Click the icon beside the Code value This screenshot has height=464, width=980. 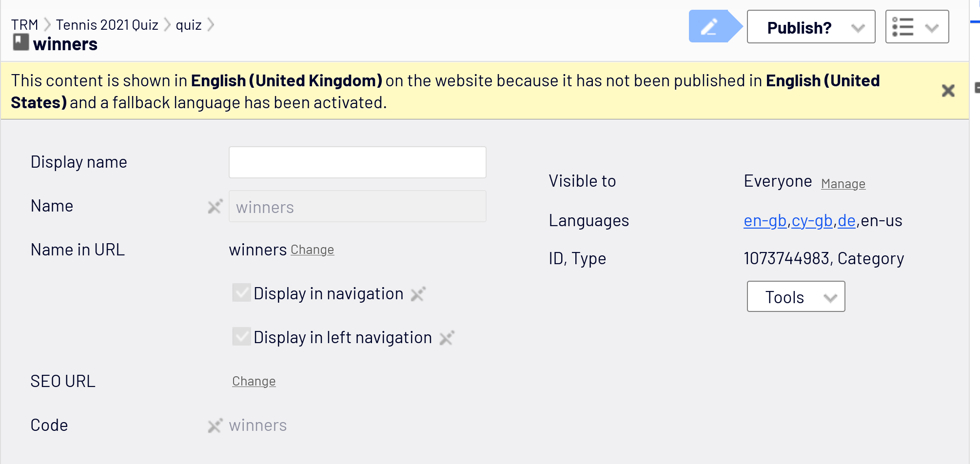(x=215, y=425)
